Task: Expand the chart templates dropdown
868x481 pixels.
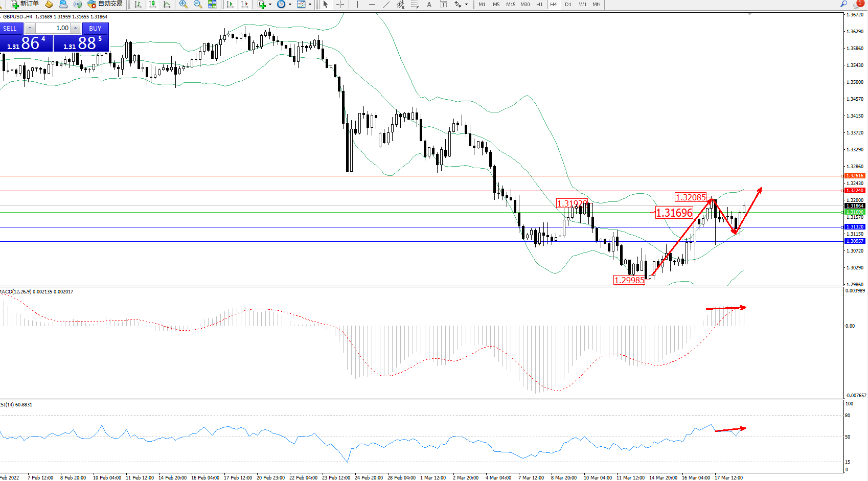Action: (310, 4)
